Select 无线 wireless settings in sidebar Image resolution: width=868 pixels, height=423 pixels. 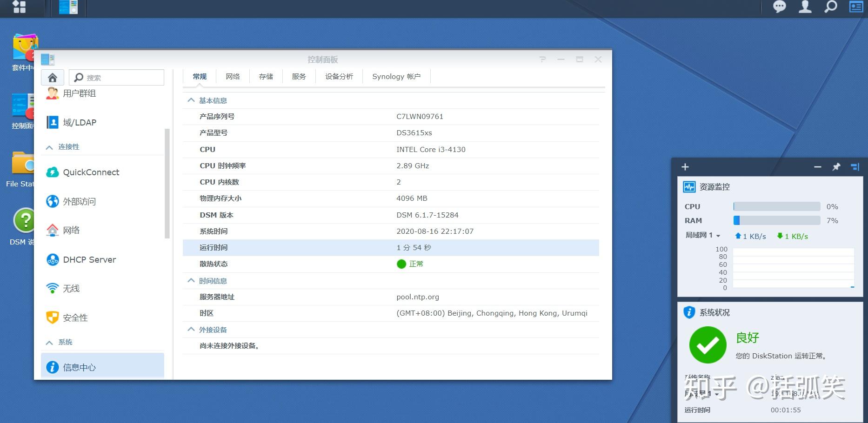(x=71, y=288)
